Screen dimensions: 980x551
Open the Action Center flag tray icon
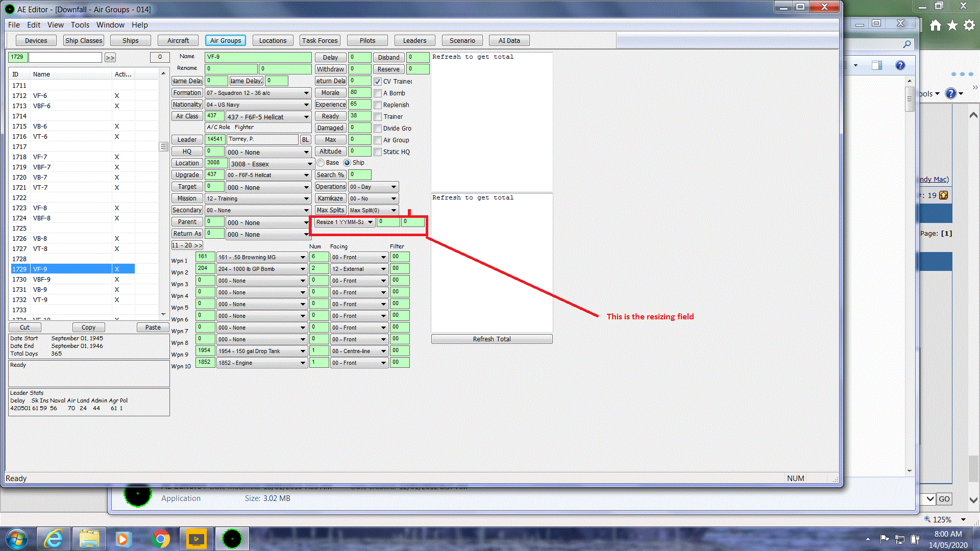[x=885, y=539]
